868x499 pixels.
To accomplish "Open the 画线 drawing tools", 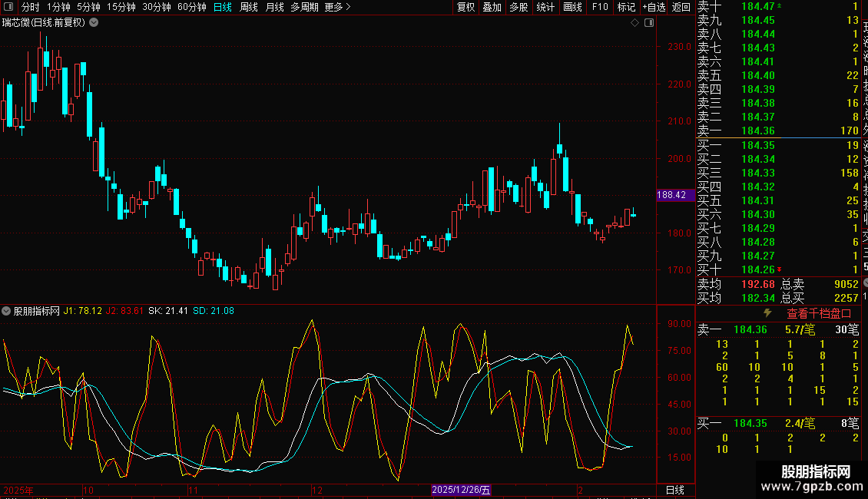I will [572, 7].
